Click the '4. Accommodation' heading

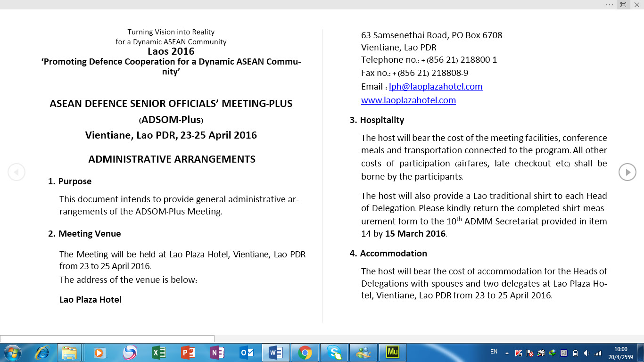(x=388, y=254)
